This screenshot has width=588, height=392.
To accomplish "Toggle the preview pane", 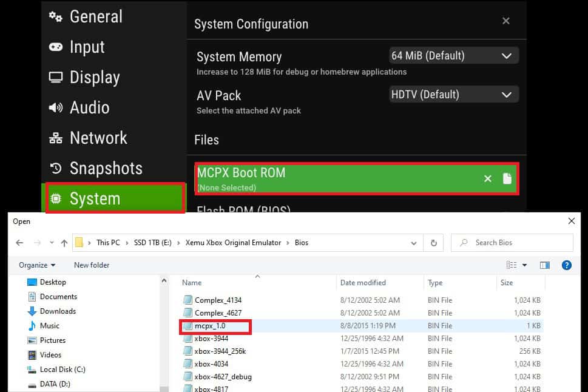I will [x=544, y=265].
